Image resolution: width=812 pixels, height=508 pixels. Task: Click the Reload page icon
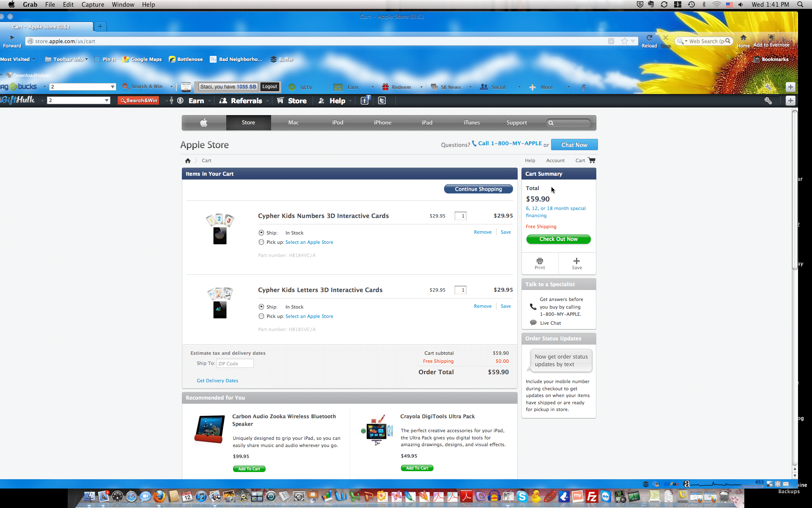pos(649,38)
